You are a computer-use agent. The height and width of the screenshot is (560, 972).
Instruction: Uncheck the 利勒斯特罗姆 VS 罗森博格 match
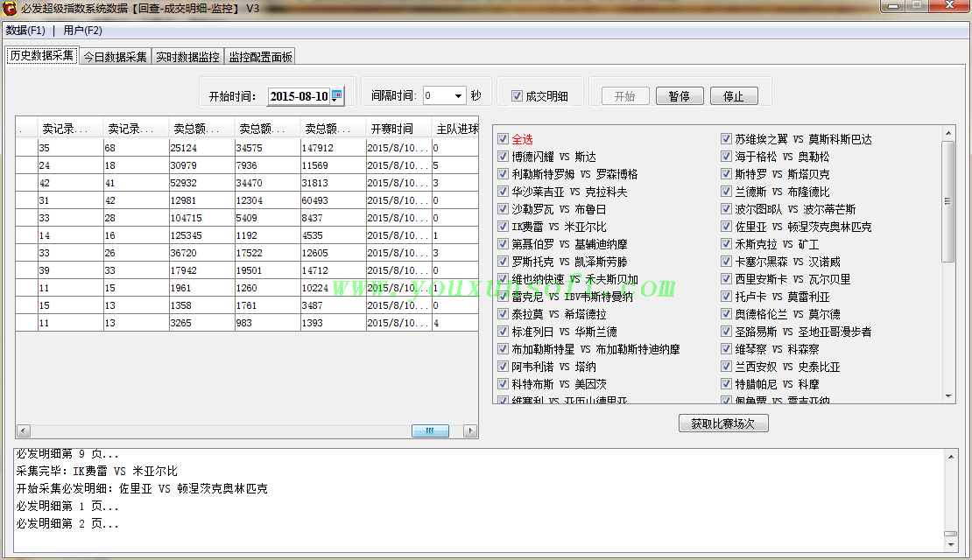[x=503, y=174]
